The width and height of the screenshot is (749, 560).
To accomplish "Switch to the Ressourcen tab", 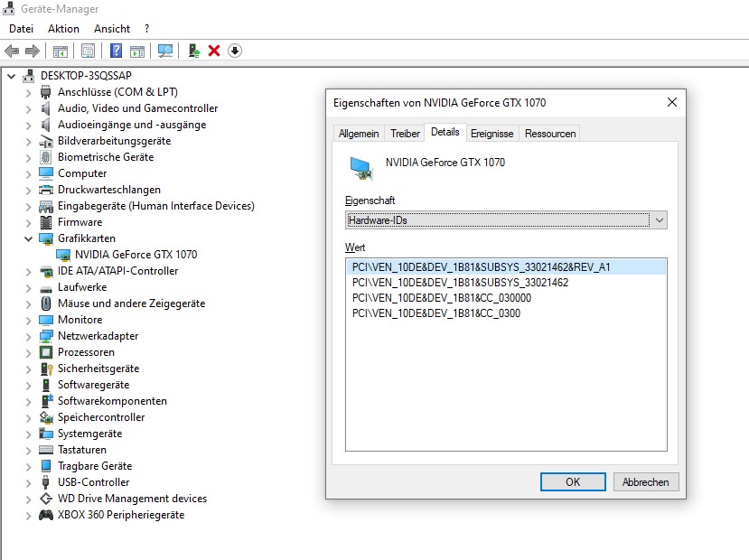I will pos(550,134).
